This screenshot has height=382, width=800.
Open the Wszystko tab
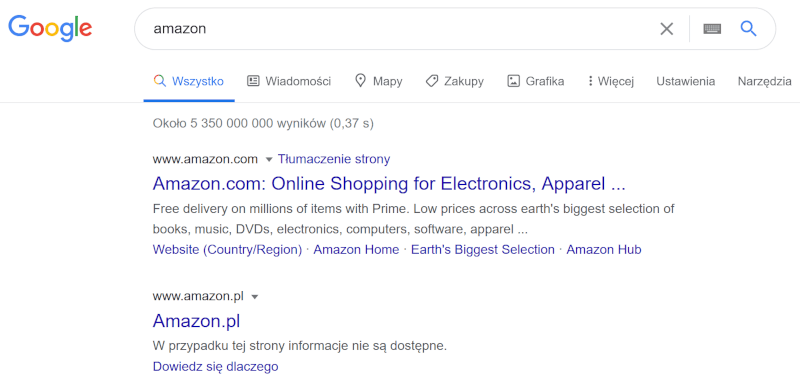coord(189,81)
